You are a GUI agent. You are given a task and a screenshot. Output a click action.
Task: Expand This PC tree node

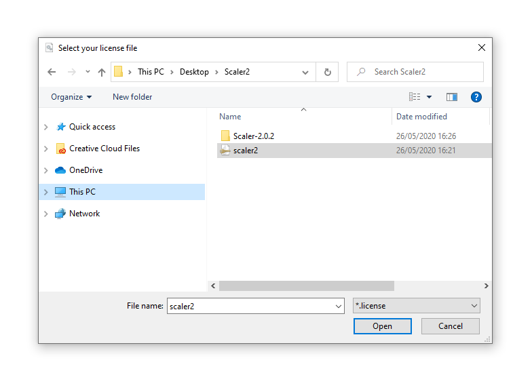46,192
